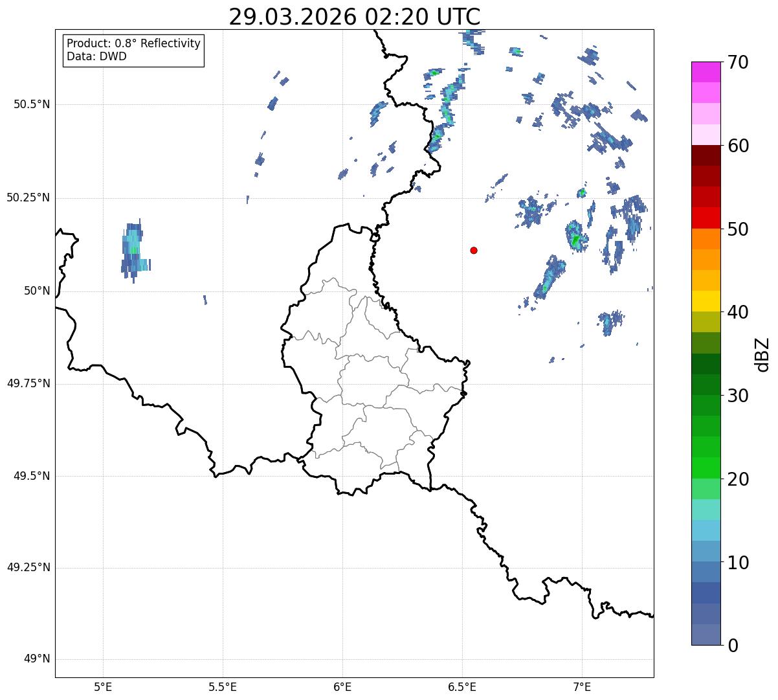Click the colorbar tick label '20'

coord(740,479)
